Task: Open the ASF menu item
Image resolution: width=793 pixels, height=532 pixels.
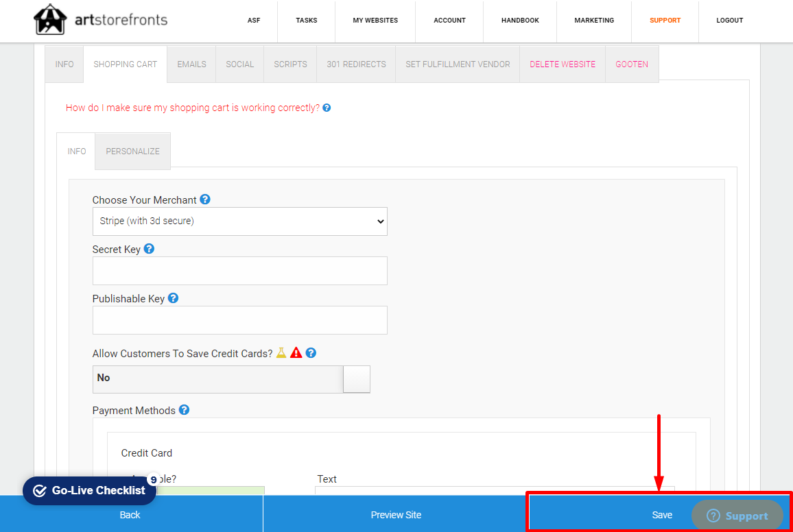Action: 254,21
